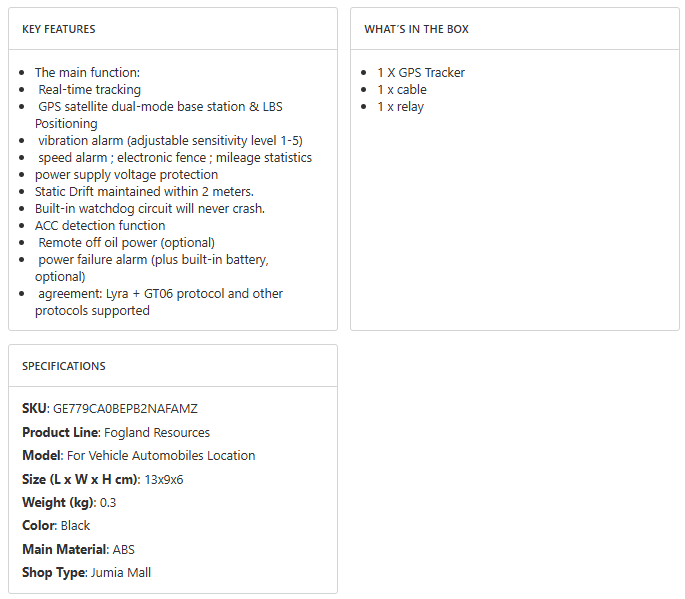Click the KEY FEATURES section heading
The image size is (685, 599).
pos(59,29)
